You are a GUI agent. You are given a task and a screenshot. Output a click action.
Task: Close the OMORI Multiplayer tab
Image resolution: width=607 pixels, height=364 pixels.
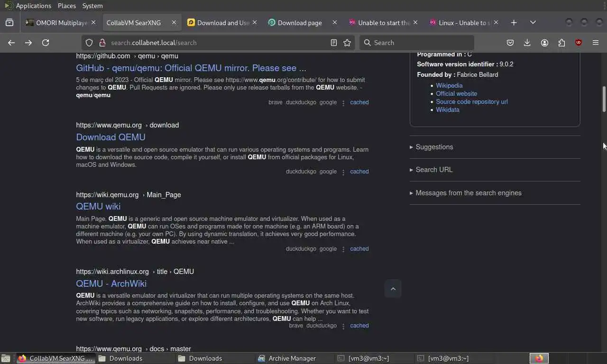tap(93, 22)
